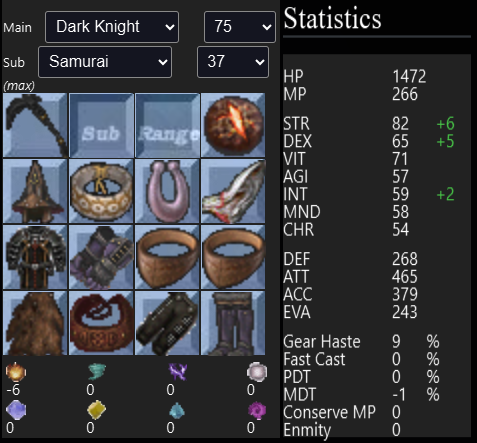Expand the main job level 75 dropdown
The image size is (477, 443).
point(240,27)
